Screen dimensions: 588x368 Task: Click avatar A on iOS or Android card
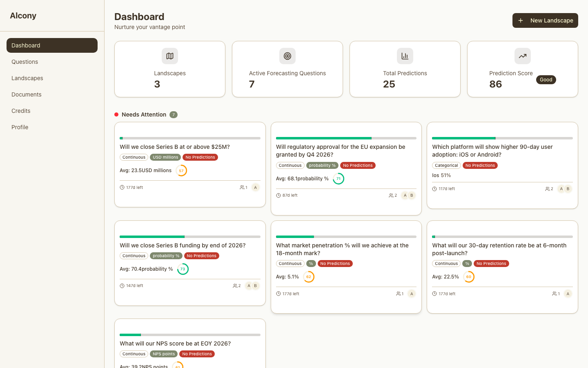pyautogui.click(x=561, y=189)
